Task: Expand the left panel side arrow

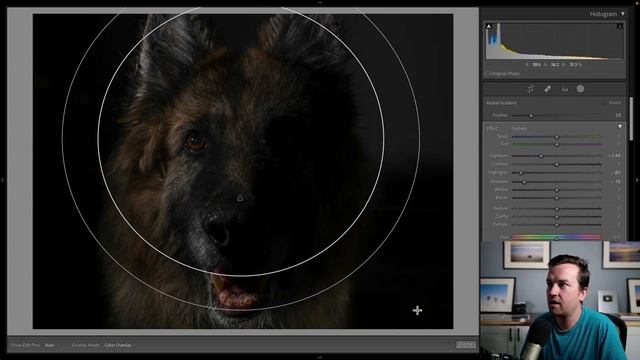Action: pyautogui.click(x=2, y=180)
